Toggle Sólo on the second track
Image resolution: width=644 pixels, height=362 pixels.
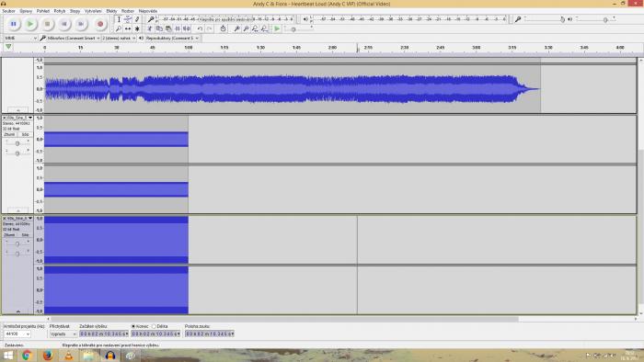point(25,134)
